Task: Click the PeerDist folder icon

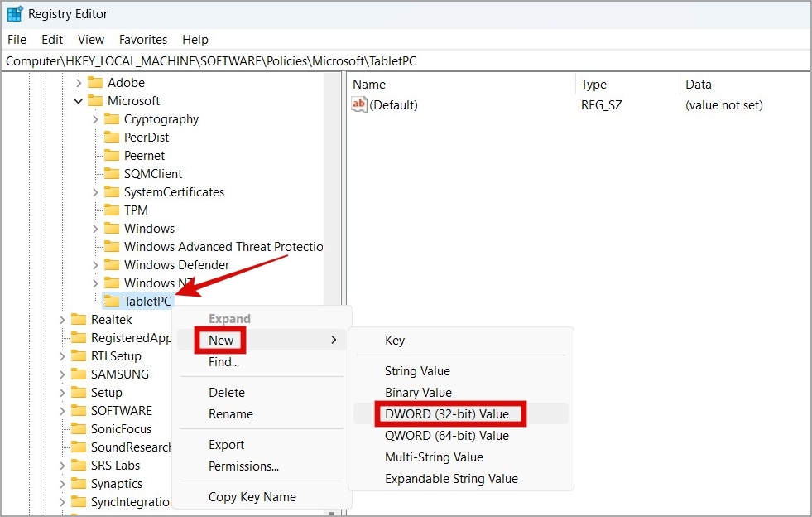Action: click(112, 138)
